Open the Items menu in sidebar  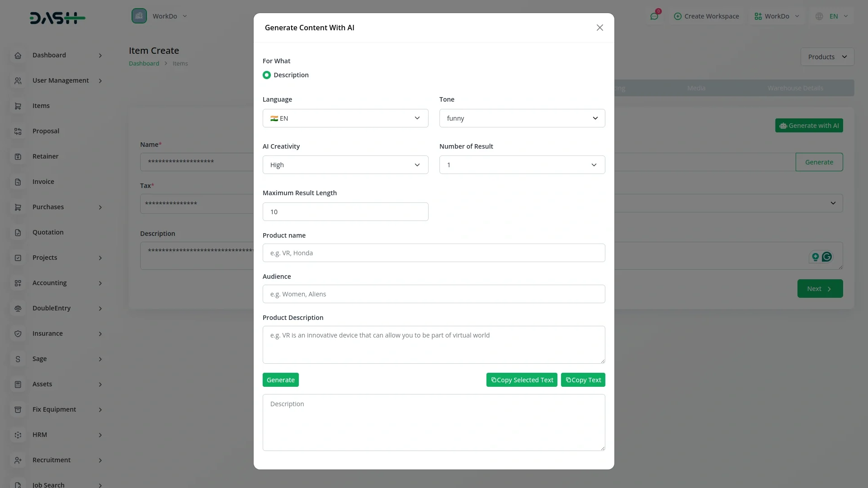[41, 106]
